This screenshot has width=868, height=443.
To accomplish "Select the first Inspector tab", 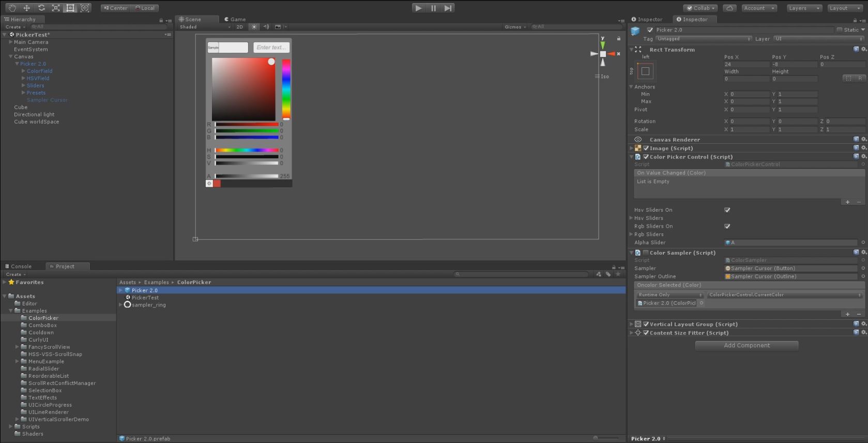I will coord(647,19).
